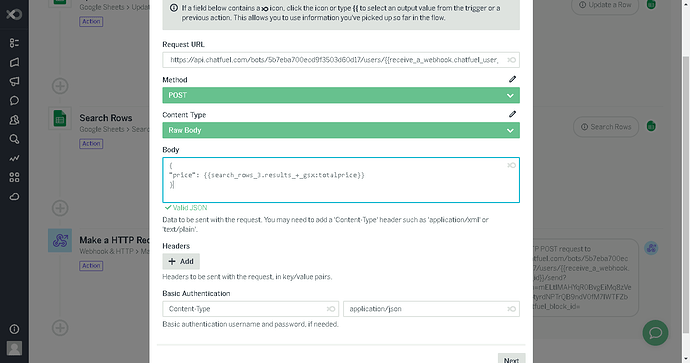The width and height of the screenshot is (690, 363).
Task: Click the Search Rows test button
Action: click(x=606, y=127)
